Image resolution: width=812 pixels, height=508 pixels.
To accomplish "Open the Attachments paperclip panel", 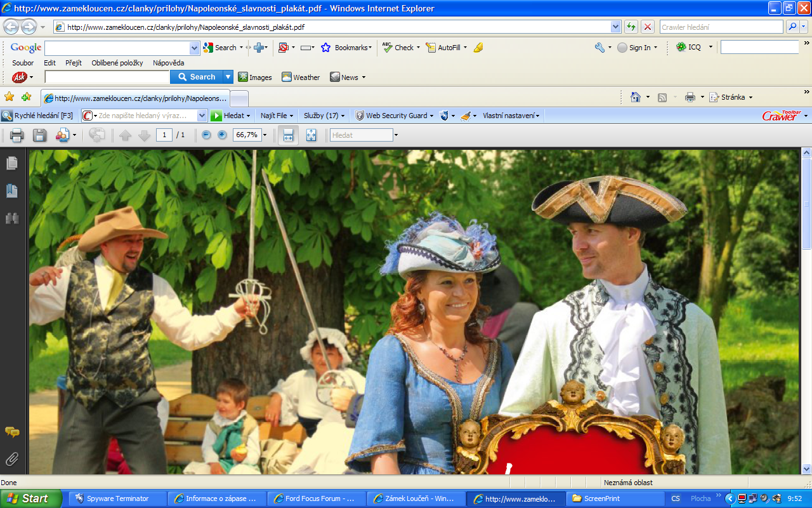I will point(12,458).
